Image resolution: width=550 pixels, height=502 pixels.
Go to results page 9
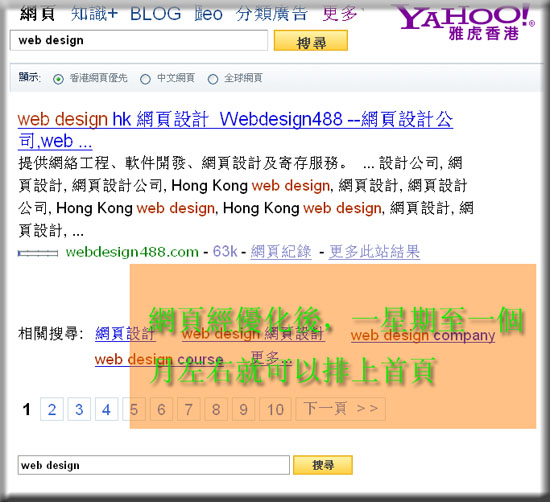pos(243,409)
